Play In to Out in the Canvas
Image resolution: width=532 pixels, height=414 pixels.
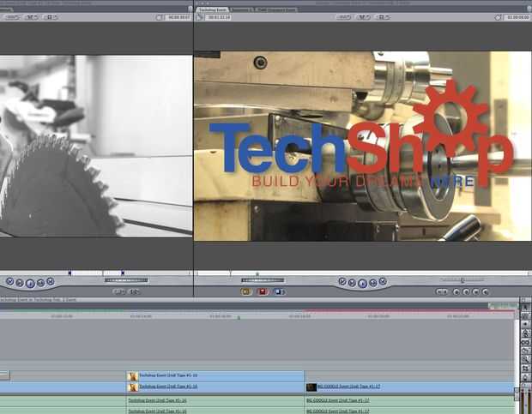point(352,283)
